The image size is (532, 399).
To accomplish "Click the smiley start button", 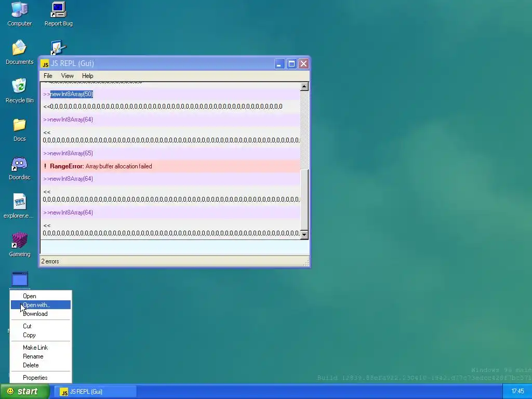I will tap(24, 392).
